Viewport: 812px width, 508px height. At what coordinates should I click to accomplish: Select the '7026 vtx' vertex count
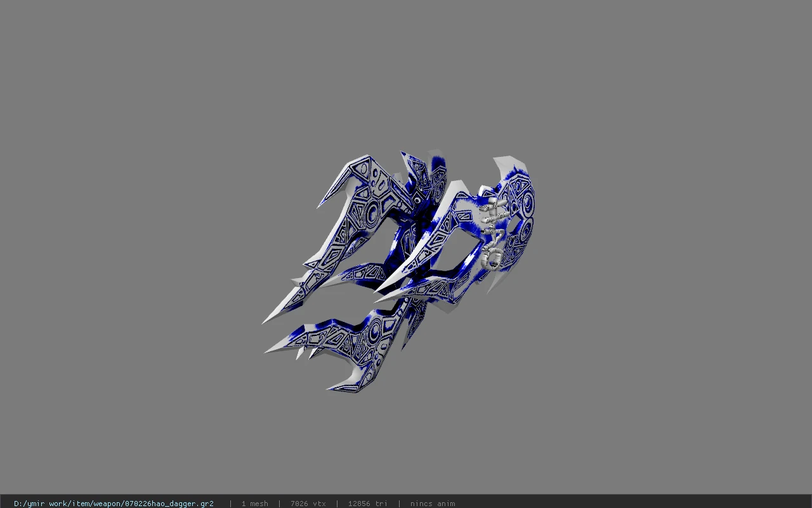coord(308,504)
